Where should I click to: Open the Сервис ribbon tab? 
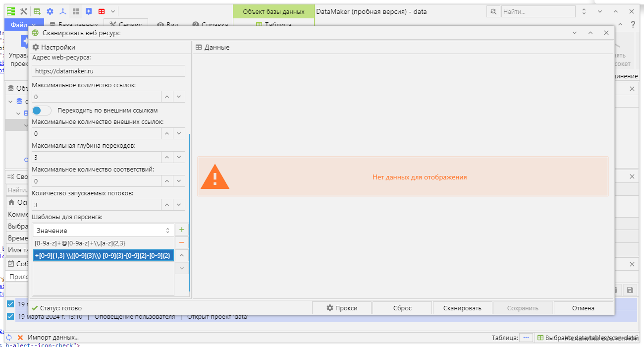pos(126,25)
